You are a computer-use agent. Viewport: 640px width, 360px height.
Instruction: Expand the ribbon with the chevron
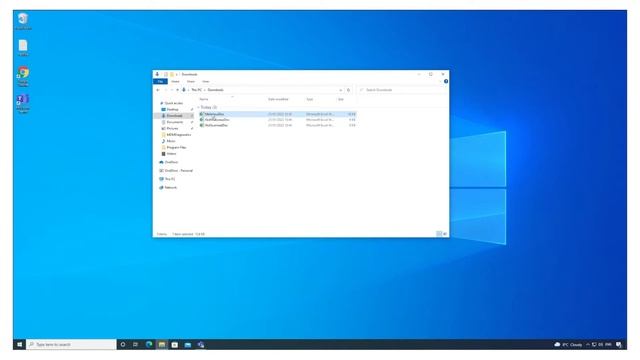pyautogui.click(x=441, y=81)
